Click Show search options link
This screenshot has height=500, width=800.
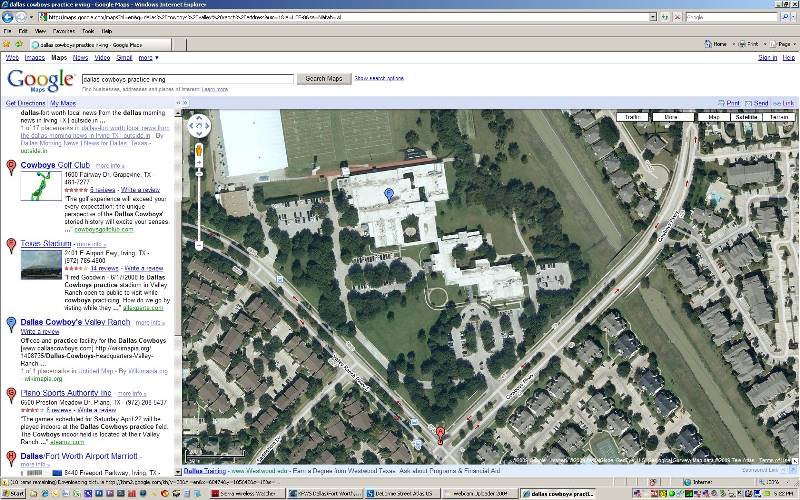click(379, 78)
